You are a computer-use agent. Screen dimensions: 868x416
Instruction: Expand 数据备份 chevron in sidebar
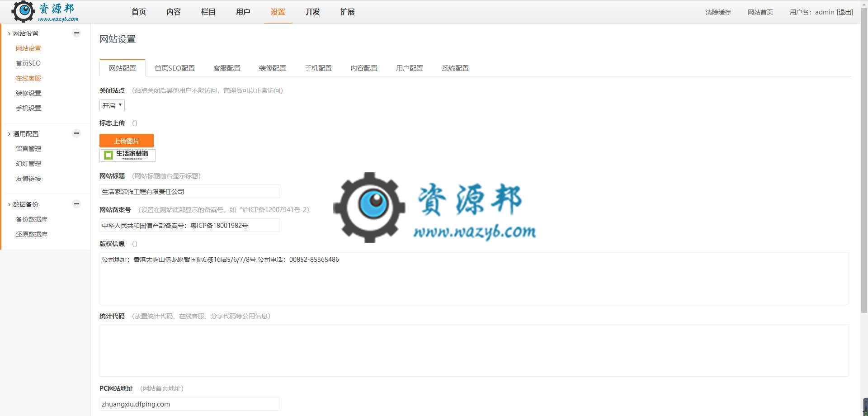(9, 204)
